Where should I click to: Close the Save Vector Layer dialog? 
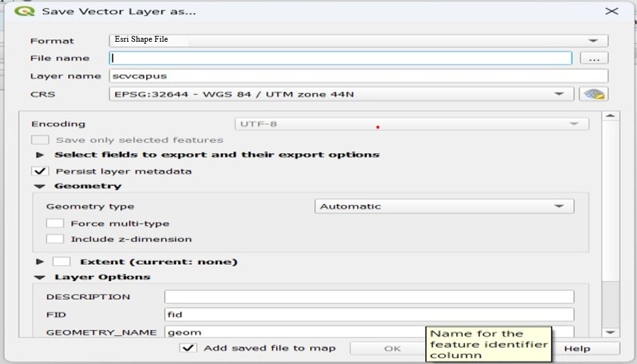[x=612, y=11]
